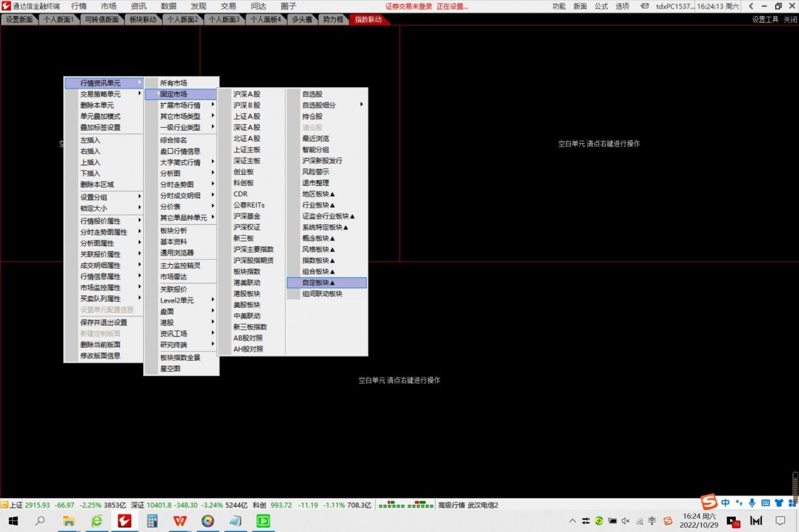Open the colorful circle app on taskbar
Image resolution: width=799 pixels, height=532 pixels.
click(x=208, y=521)
